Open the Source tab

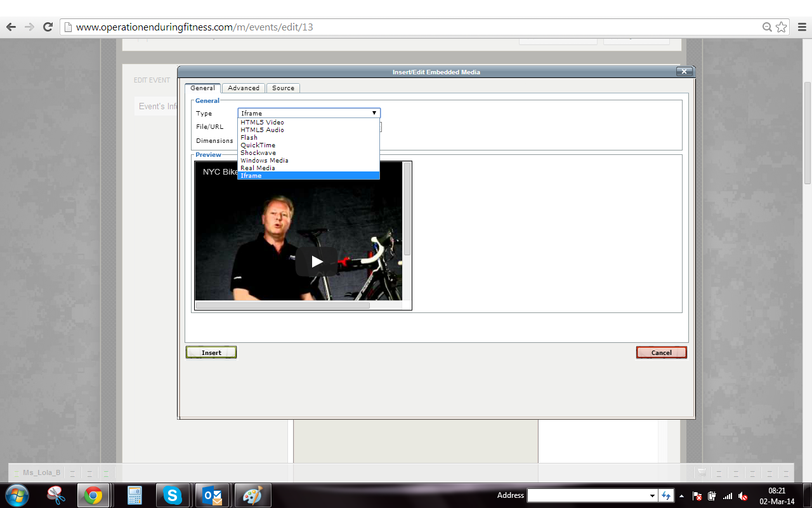coord(283,88)
